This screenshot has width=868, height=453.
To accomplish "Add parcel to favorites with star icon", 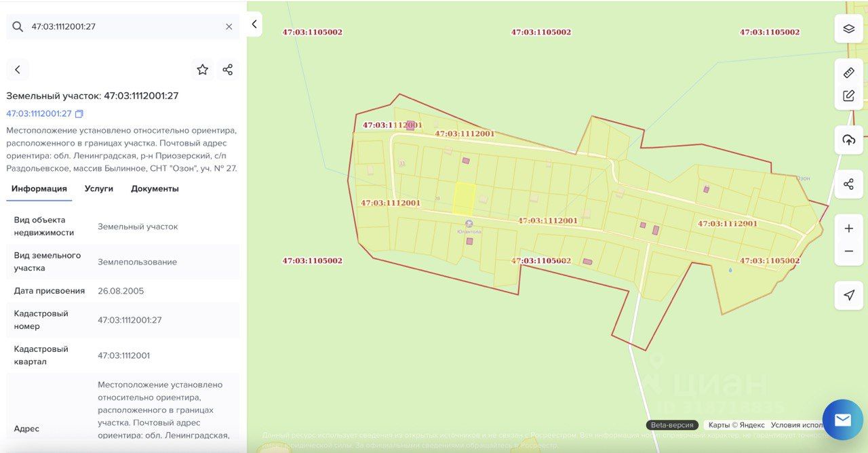I will tap(202, 69).
